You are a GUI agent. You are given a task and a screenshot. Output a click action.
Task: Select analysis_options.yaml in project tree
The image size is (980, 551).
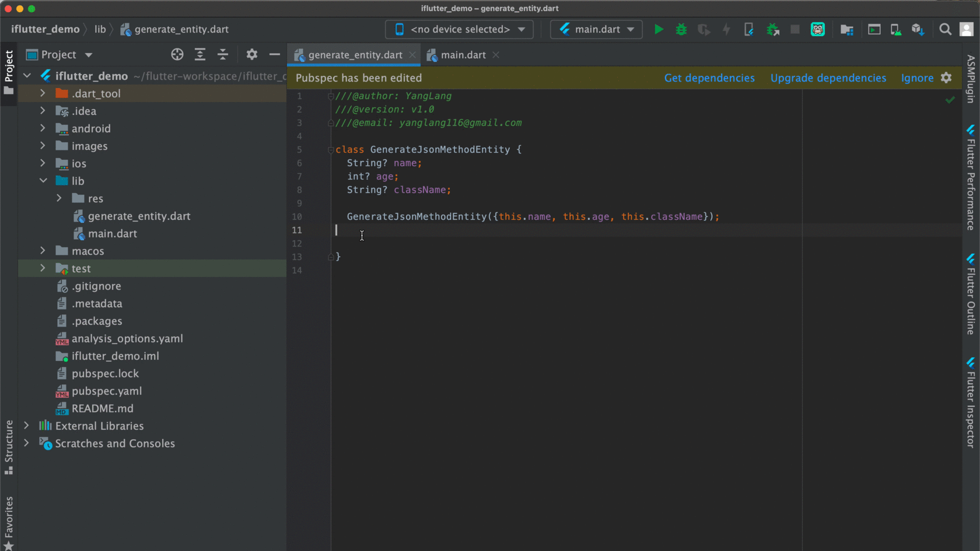[127, 338]
